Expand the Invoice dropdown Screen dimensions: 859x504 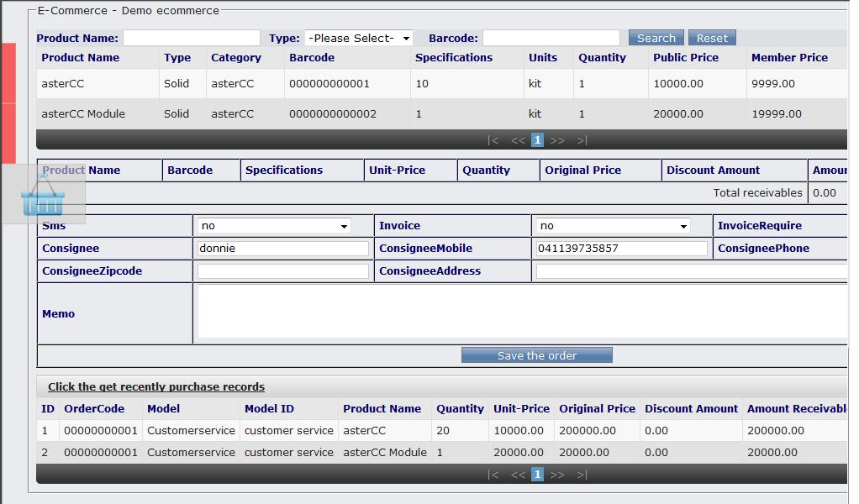pyautogui.click(x=613, y=225)
